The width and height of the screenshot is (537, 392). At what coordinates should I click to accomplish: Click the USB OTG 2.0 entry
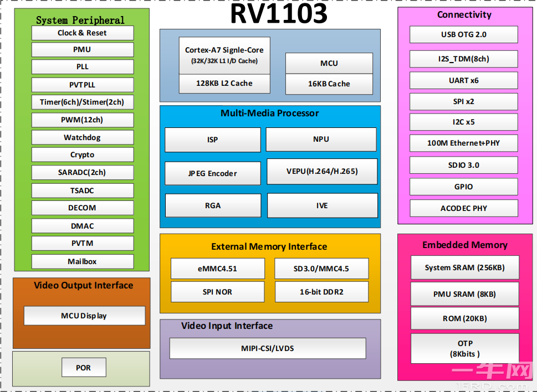(463, 34)
